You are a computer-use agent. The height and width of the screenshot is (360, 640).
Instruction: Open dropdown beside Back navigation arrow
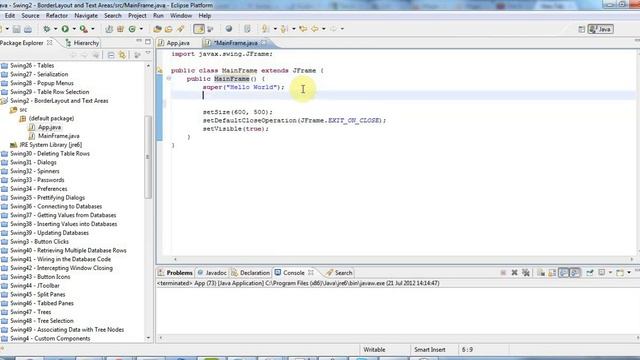pos(324,29)
